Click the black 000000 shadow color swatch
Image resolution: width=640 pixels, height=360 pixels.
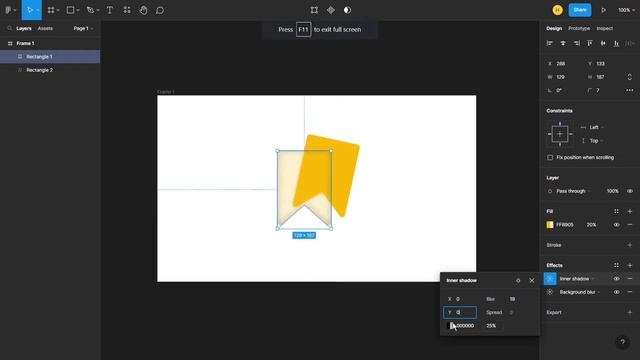point(450,326)
